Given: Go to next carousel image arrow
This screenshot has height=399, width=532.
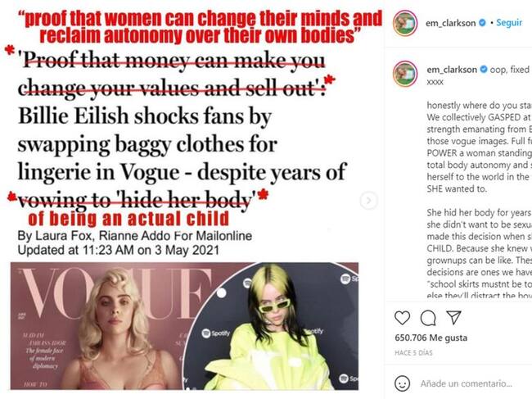Looking at the screenshot, I should coord(368,201).
